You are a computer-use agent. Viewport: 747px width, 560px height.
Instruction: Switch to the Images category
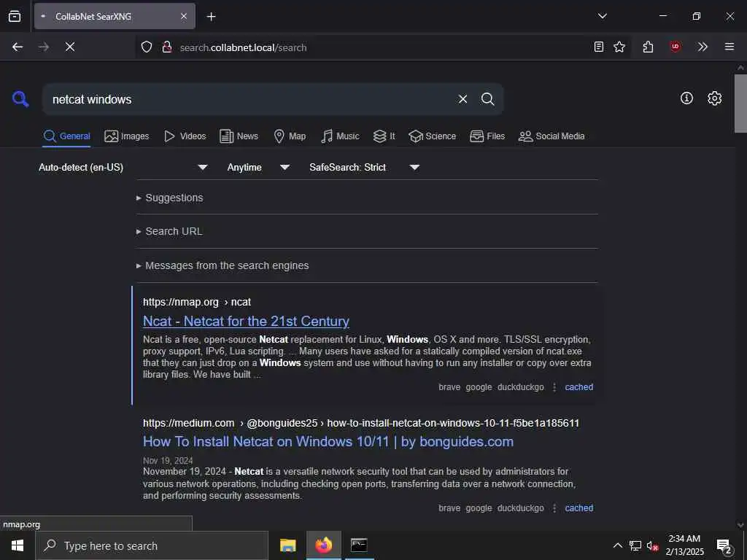(x=127, y=136)
